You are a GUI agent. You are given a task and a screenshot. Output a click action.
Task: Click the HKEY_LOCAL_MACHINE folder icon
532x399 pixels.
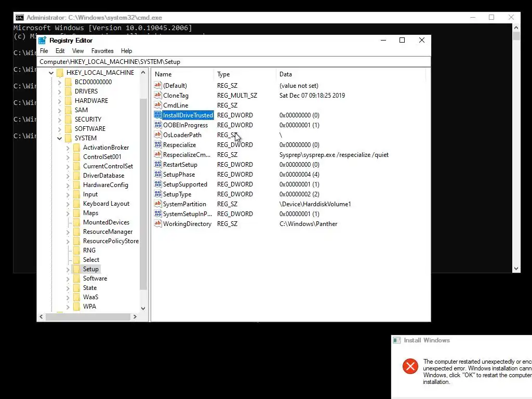coord(60,73)
